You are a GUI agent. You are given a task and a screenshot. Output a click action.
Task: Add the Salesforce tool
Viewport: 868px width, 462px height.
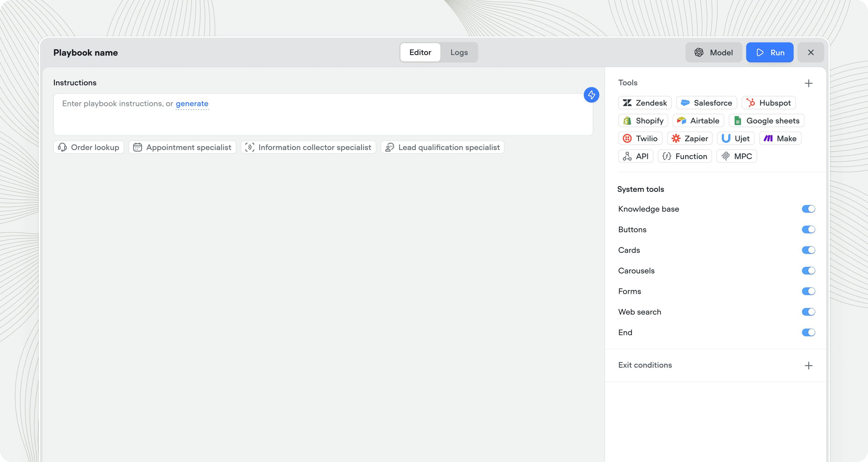click(706, 103)
